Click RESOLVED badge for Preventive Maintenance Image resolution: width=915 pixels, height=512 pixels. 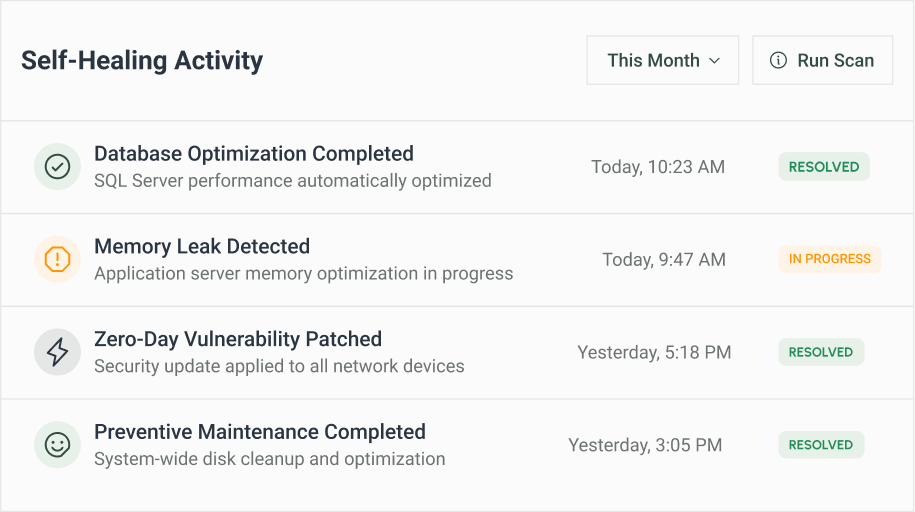point(821,445)
